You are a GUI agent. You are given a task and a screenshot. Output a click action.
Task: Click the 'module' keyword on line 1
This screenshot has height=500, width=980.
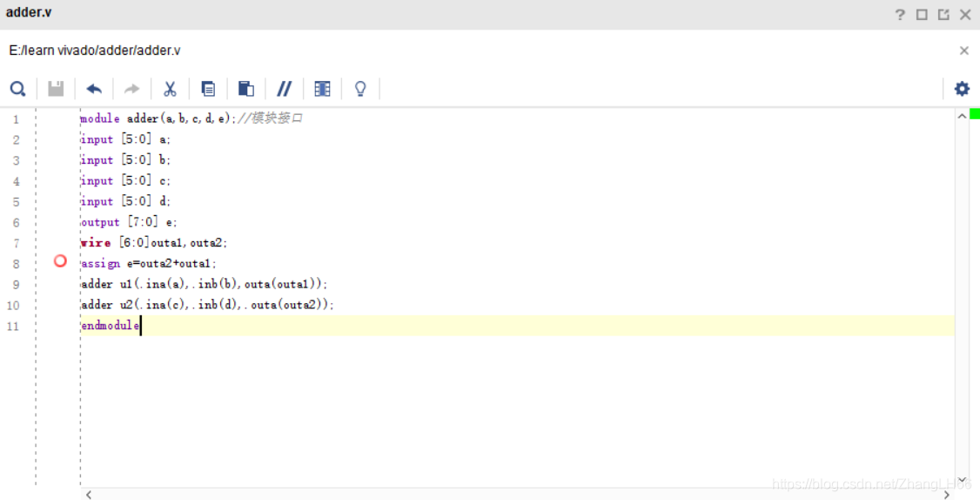click(x=100, y=118)
